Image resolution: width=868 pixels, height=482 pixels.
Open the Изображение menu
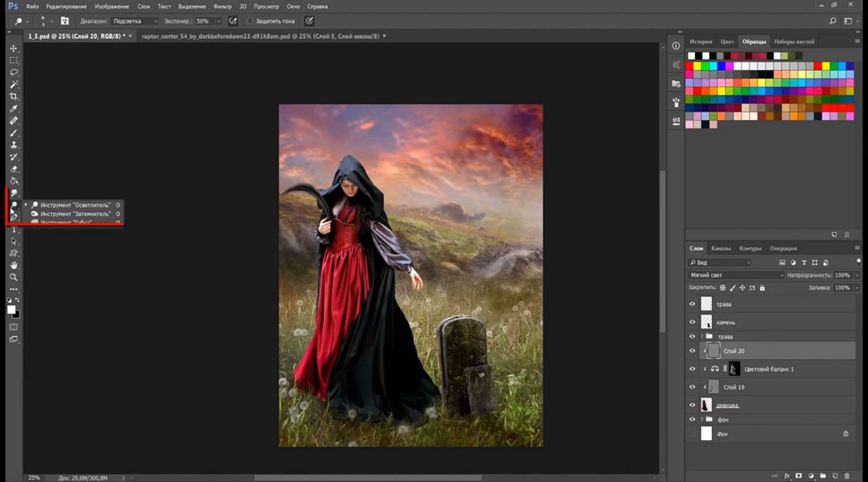click(112, 6)
